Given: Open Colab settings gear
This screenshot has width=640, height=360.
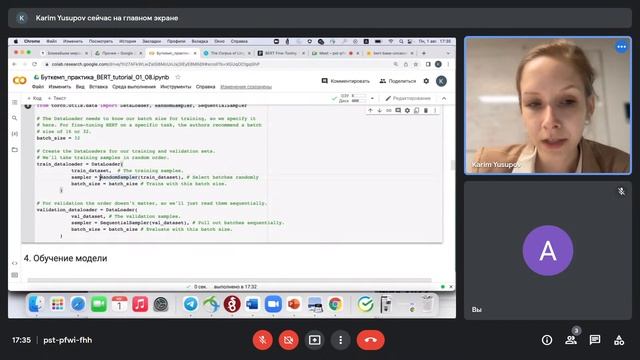Looking at the screenshot, I should [x=426, y=81].
